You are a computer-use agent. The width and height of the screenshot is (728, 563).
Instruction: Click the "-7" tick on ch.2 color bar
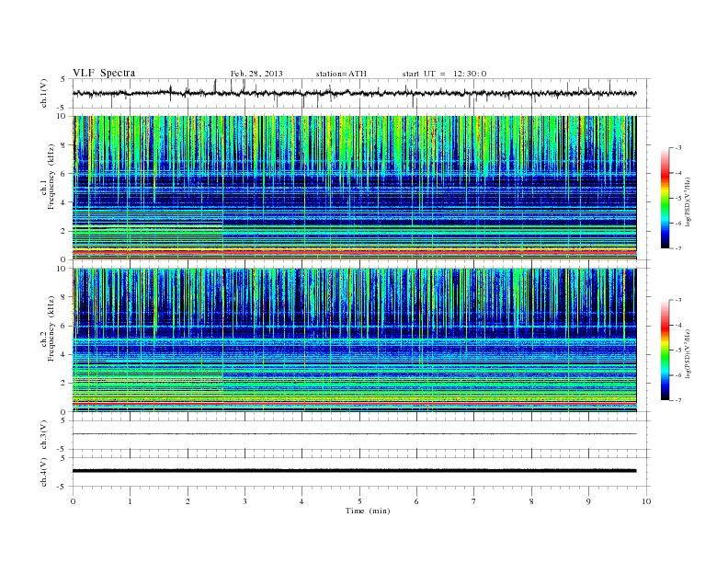[x=678, y=400]
